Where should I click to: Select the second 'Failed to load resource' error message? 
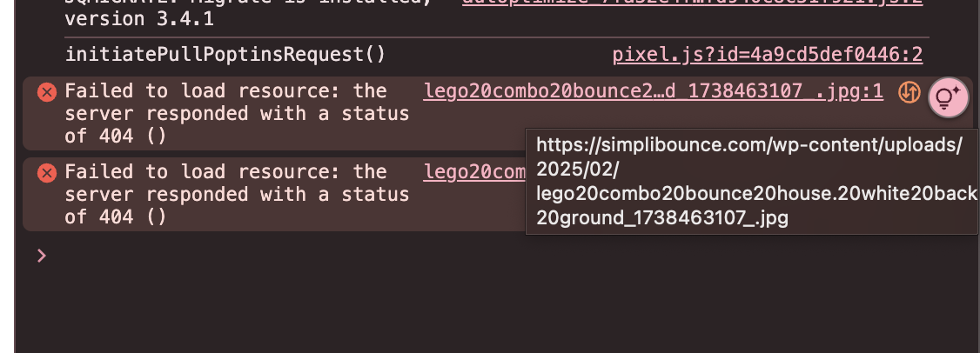tap(237, 194)
